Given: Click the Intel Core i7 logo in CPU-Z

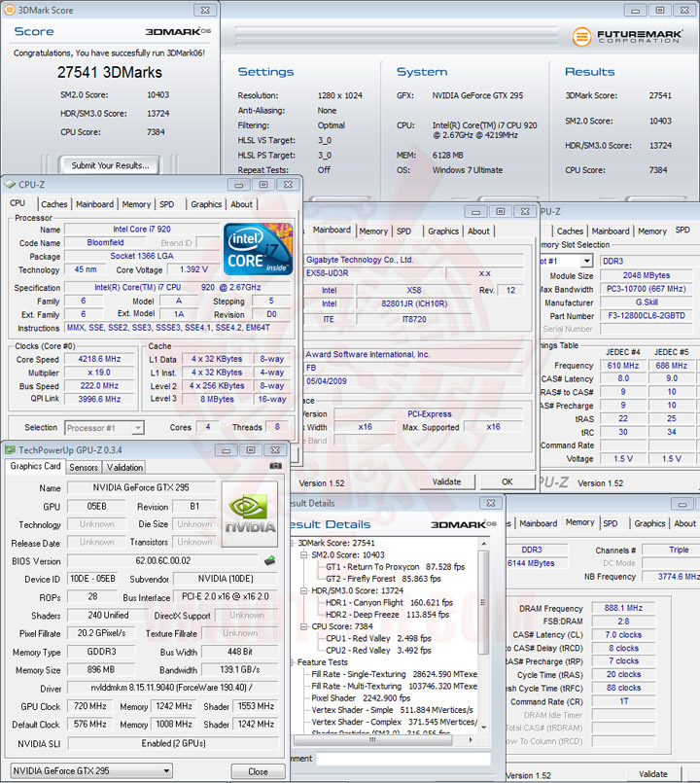Looking at the screenshot, I should click(259, 249).
